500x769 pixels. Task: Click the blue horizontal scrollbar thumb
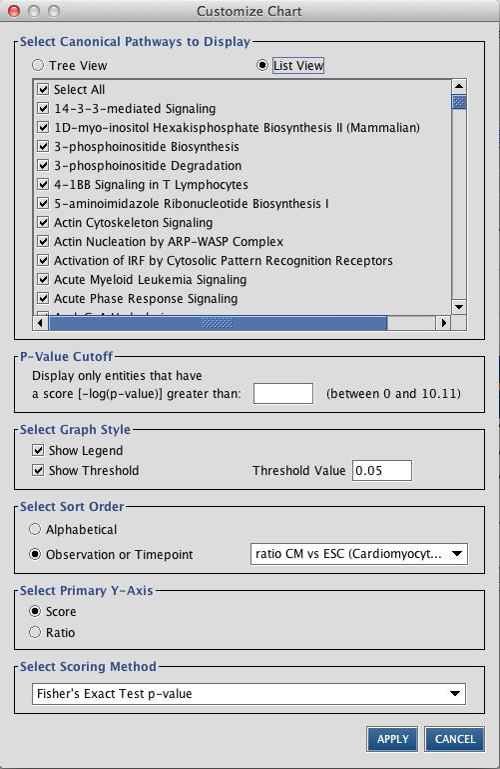(218, 323)
